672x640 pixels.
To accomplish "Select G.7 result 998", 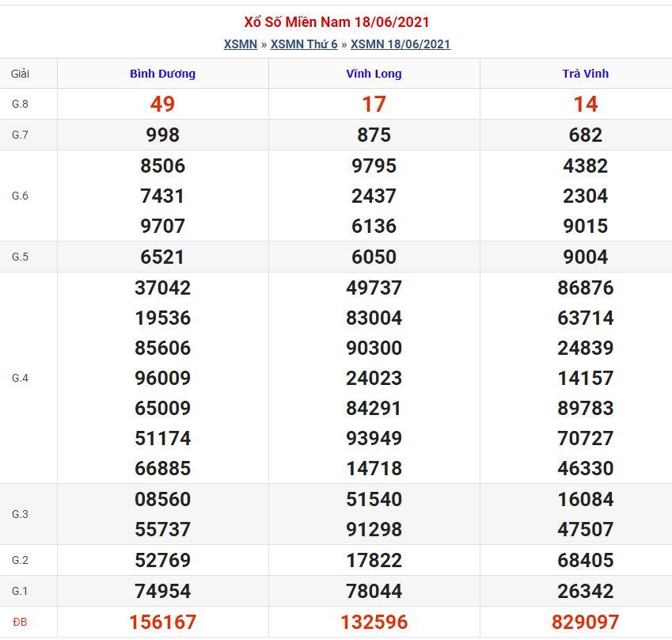I will [x=162, y=135].
